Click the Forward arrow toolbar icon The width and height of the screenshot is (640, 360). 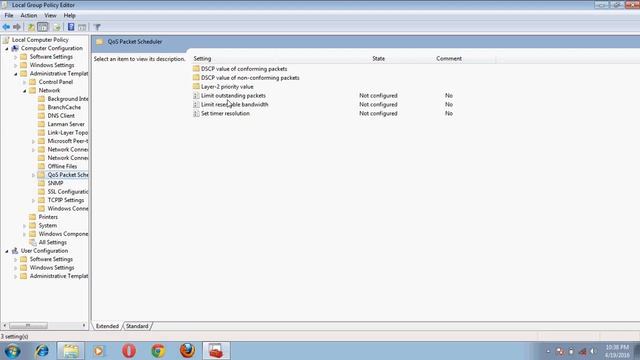(17, 27)
